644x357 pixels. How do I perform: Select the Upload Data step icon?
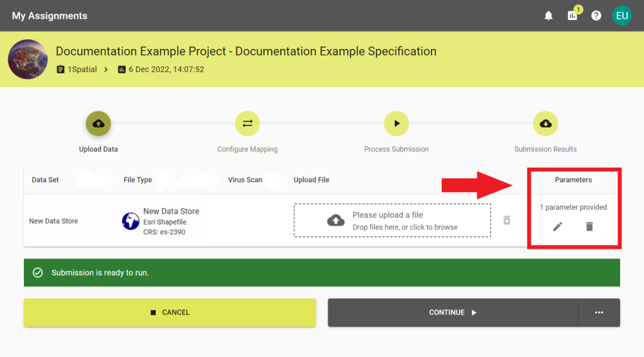click(98, 123)
